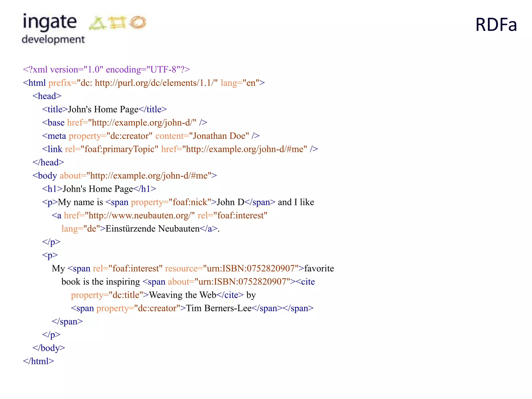Click the Einstürzende Neubauten text
The height and width of the screenshot is (399, 532).
point(152,229)
